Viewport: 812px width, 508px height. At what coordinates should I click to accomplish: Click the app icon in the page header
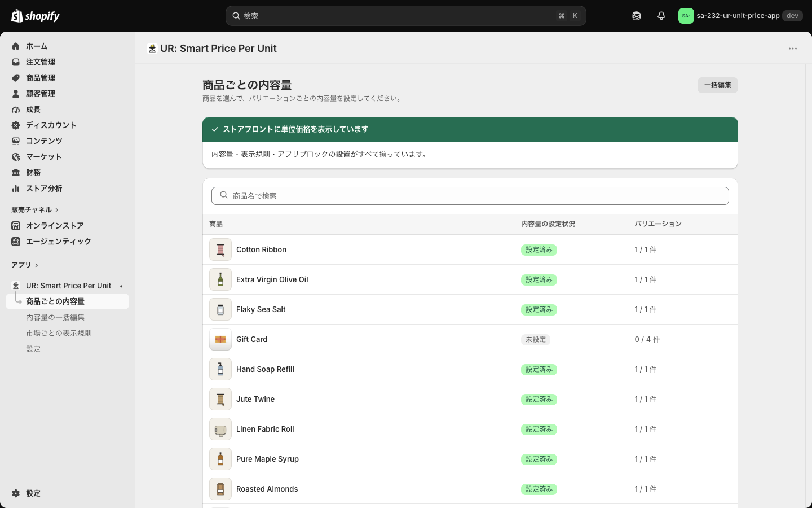(x=152, y=49)
